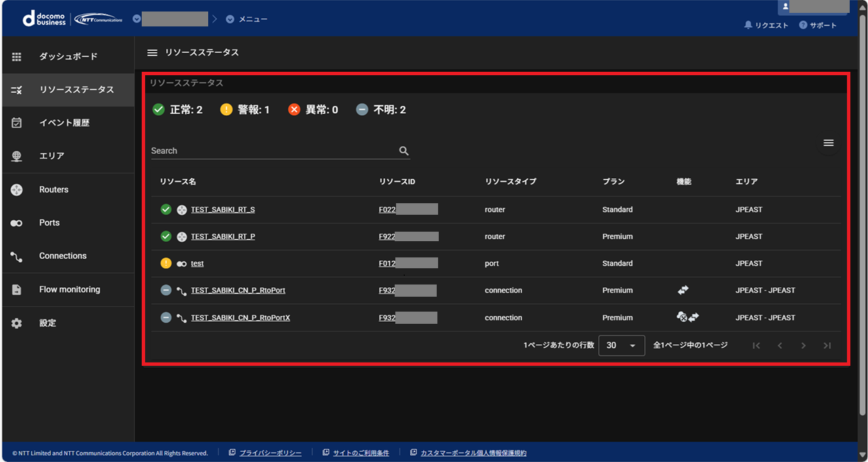
Task: Click function icon in TEST_SABIKI_CN_P_RtoPort row
Action: [683, 290]
